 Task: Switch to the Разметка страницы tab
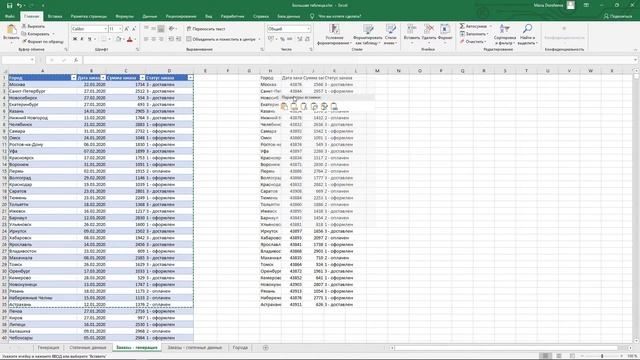(x=89, y=16)
